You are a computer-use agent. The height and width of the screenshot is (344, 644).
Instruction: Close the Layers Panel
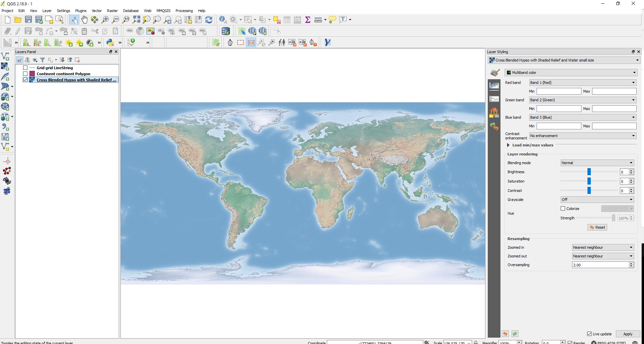(116, 52)
